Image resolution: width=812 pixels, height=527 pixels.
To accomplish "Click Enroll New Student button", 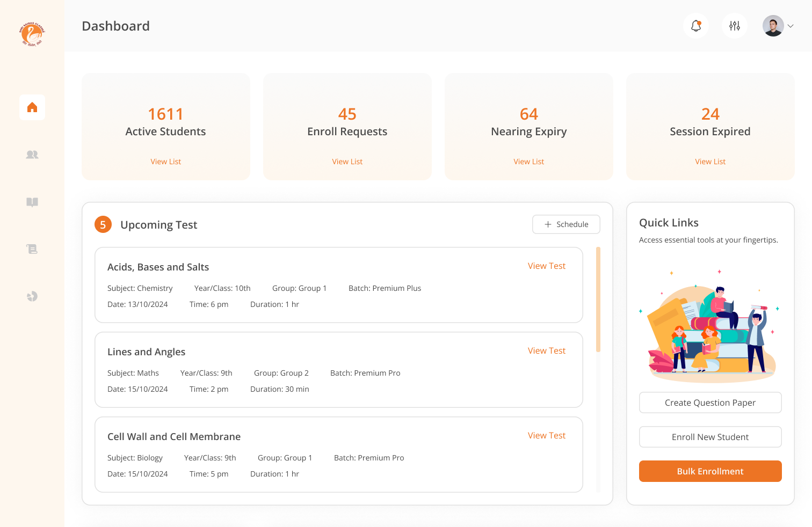I will click(710, 437).
